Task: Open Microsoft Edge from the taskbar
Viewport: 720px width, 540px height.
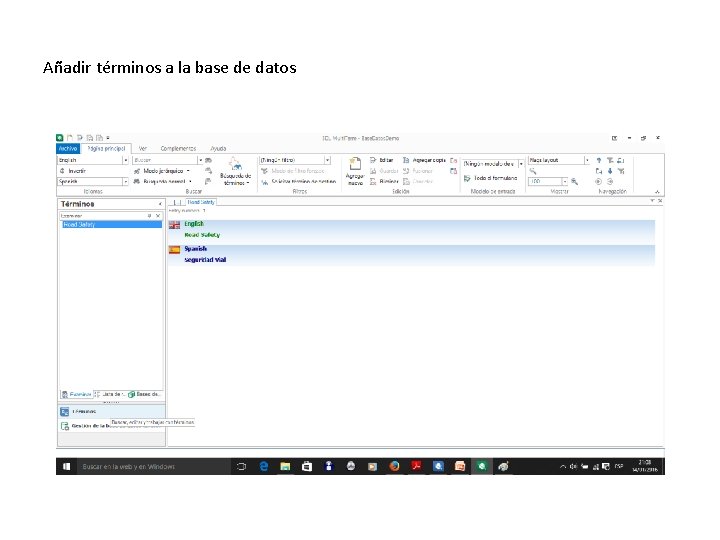Action: tap(264, 466)
